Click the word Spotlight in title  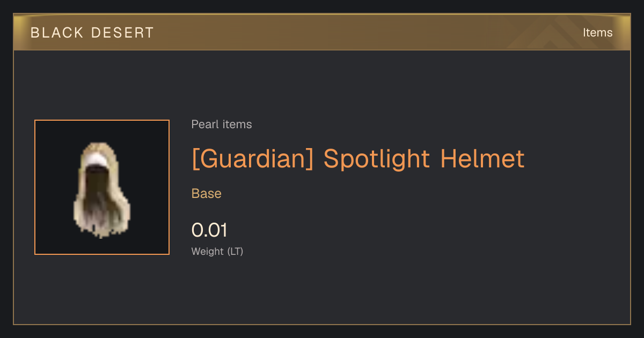tap(377, 159)
